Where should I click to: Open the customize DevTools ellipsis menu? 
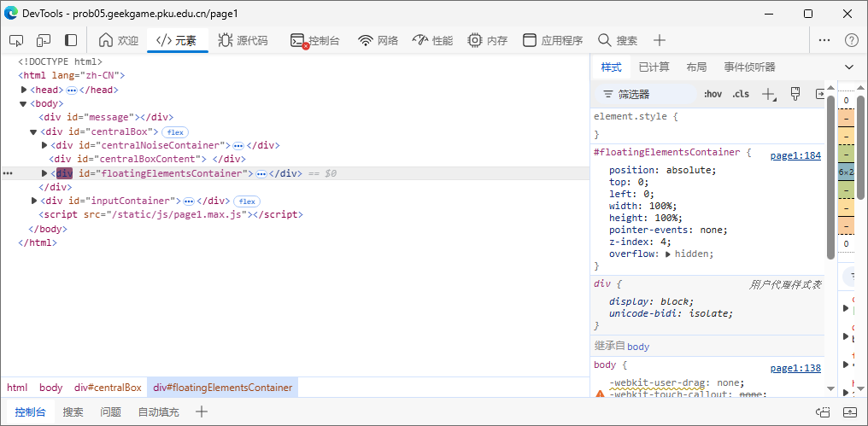pyautogui.click(x=824, y=40)
